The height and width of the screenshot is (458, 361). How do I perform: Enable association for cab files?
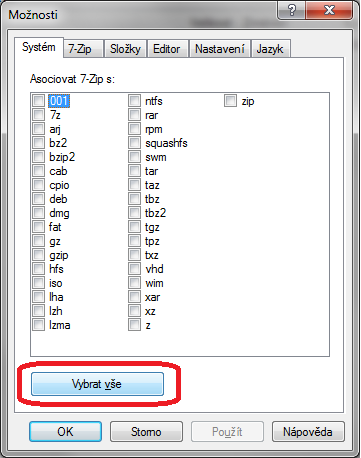[x=38, y=171]
